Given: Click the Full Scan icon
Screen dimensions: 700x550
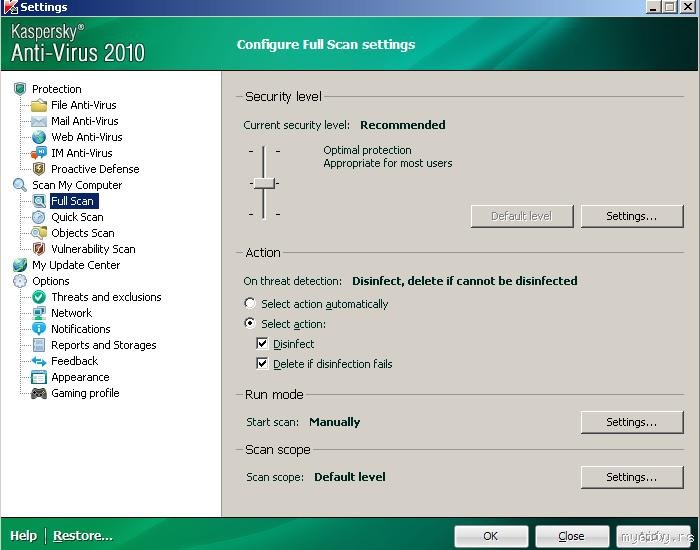Looking at the screenshot, I should (x=39, y=201).
